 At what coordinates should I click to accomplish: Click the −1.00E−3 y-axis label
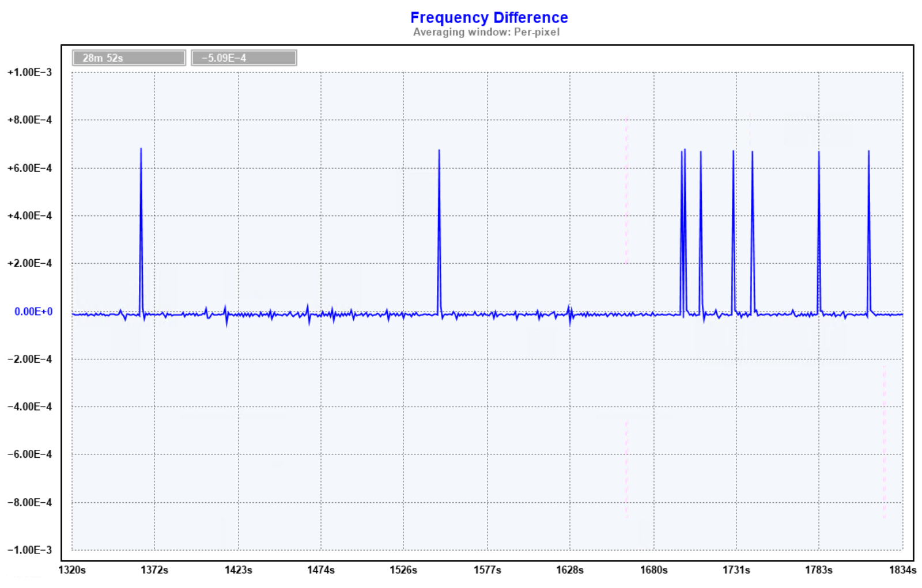coord(29,550)
